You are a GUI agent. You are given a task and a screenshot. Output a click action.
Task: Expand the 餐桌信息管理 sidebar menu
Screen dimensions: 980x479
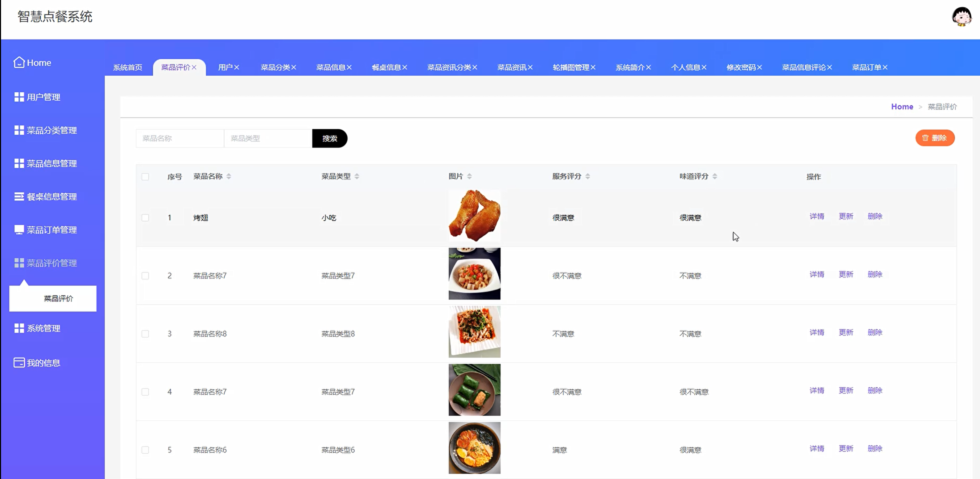(52, 196)
